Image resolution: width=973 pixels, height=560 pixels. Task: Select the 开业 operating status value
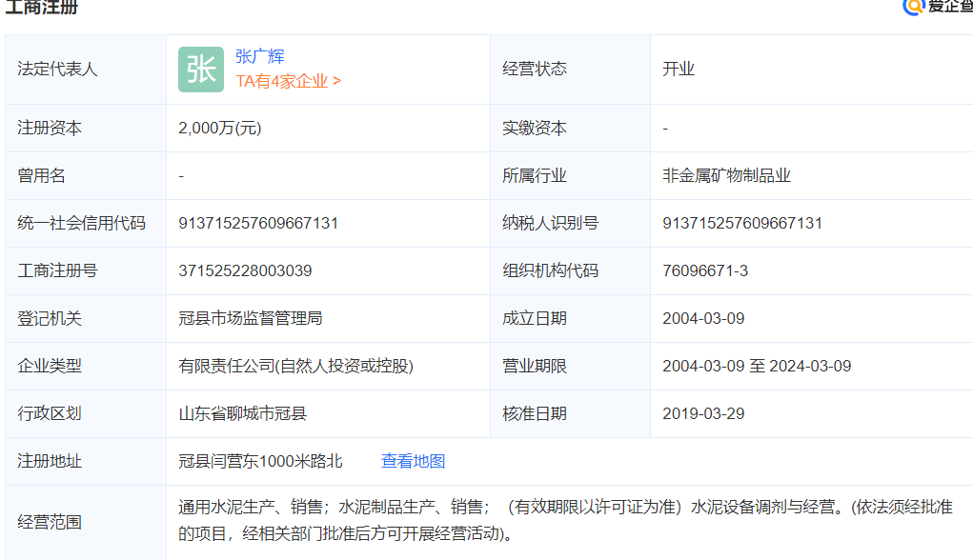[679, 69]
